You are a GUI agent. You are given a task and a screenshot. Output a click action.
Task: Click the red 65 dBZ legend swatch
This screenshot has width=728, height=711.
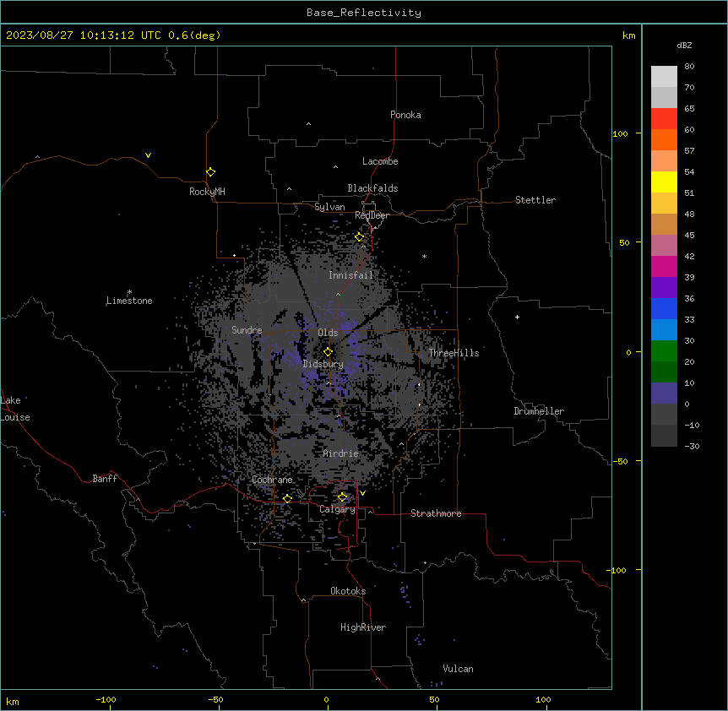click(x=664, y=119)
